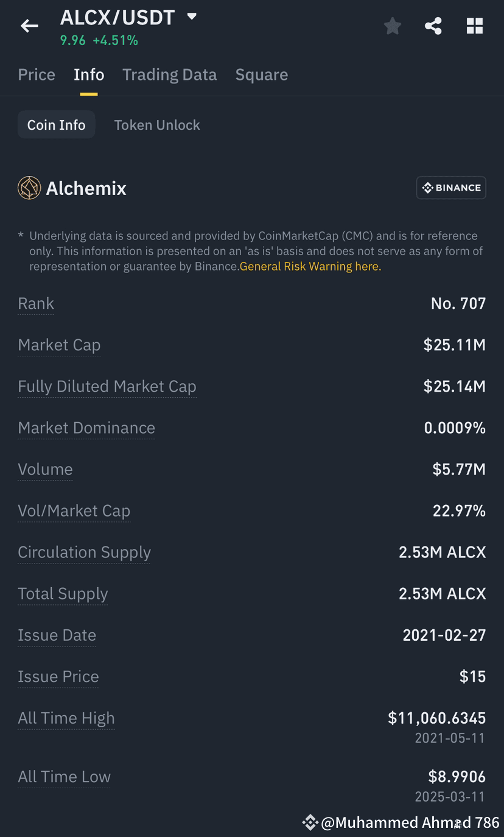This screenshot has height=837, width=504.
Task: Tap the Fully Diluted Market Cap label
Action: click(x=107, y=386)
